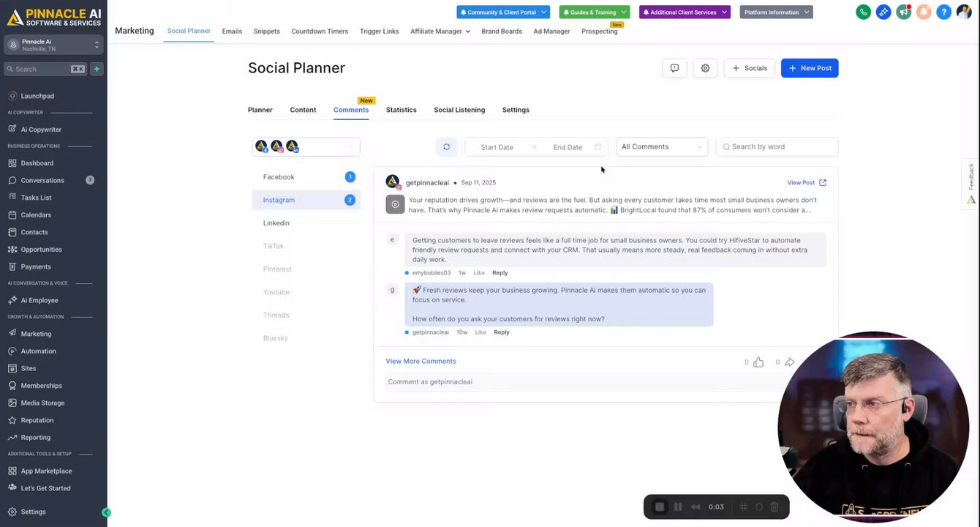The width and height of the screenshot is (980, 527).
Task: Click the Start Date field
Action: point(497,147)
